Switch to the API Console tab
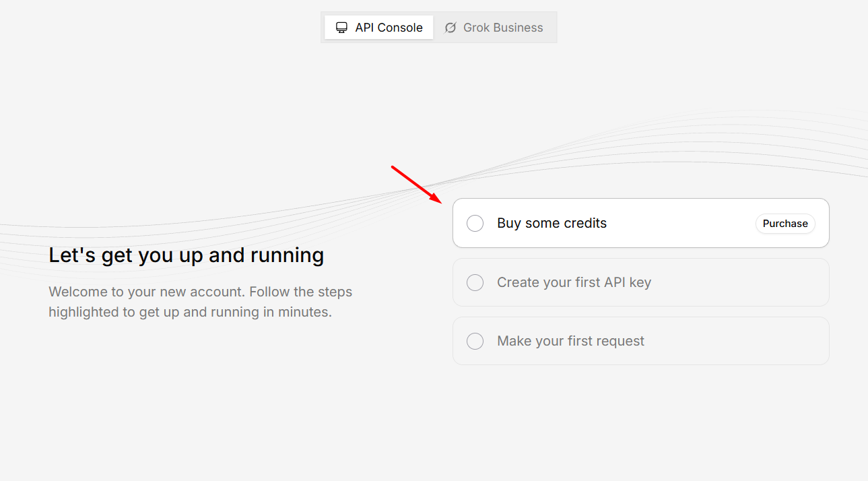The height and width of the screenshot is (481, 868). point(379,28)
